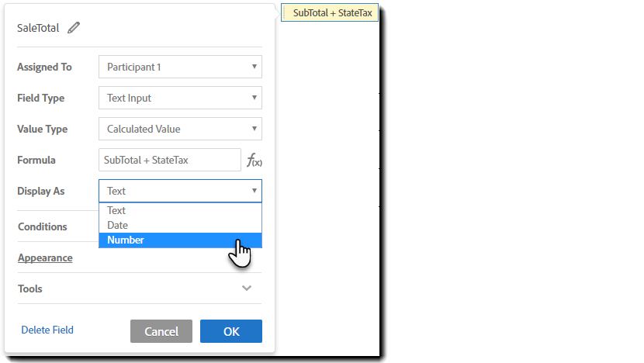Click the dropdown arrow beside Participant 1

click(254, 67)
